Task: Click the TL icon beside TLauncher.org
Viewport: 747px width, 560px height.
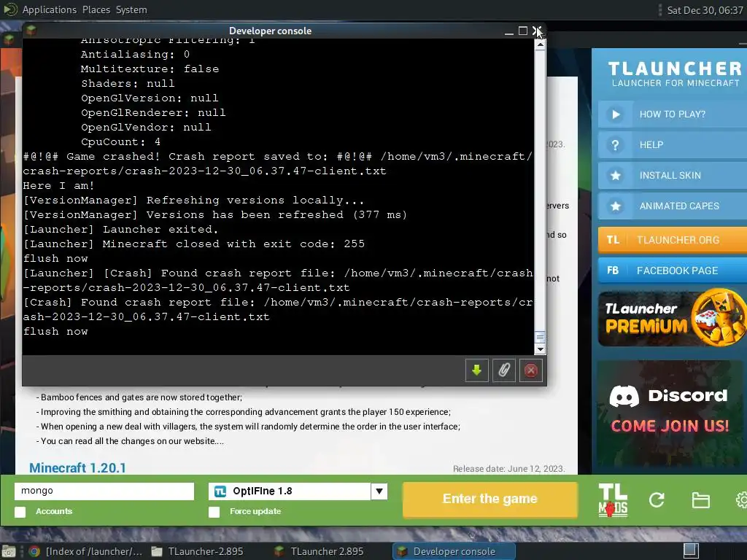Action: [x=613, y=239]
